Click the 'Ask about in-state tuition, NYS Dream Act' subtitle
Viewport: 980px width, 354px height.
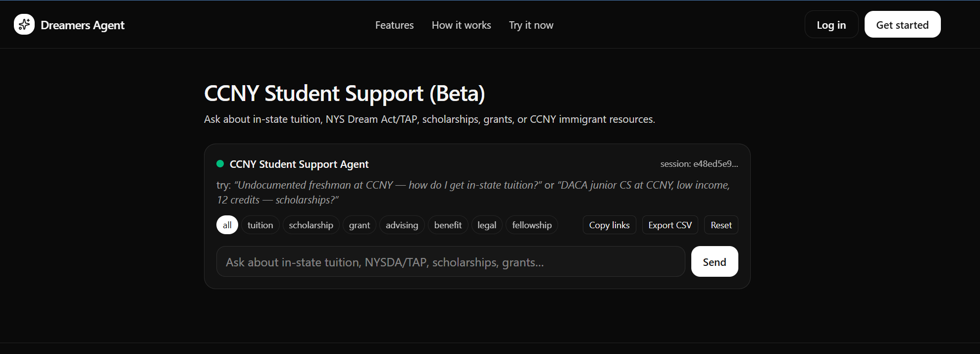[429, 119]
